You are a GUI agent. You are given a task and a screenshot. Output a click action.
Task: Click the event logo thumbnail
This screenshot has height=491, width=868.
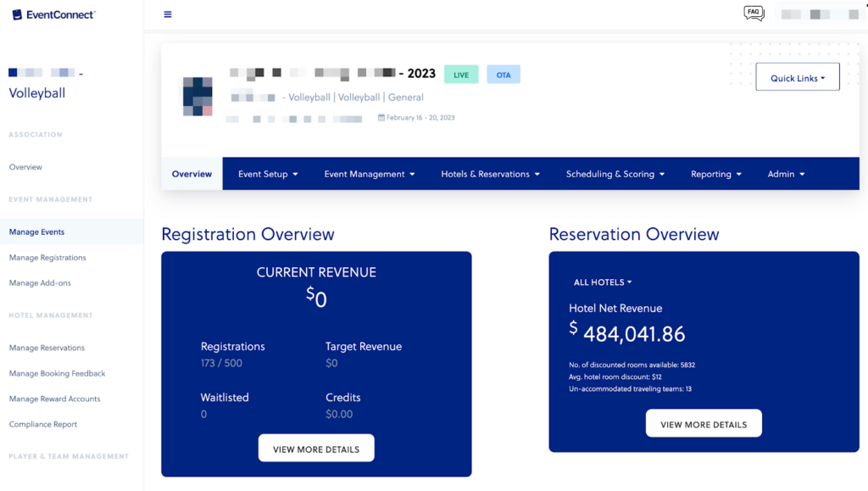[x=198, y=96]
